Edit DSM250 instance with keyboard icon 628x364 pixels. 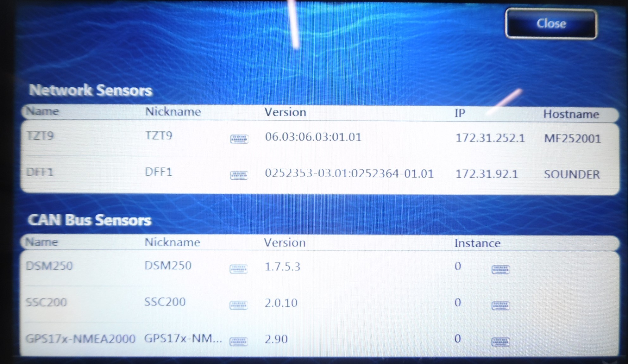500,270
